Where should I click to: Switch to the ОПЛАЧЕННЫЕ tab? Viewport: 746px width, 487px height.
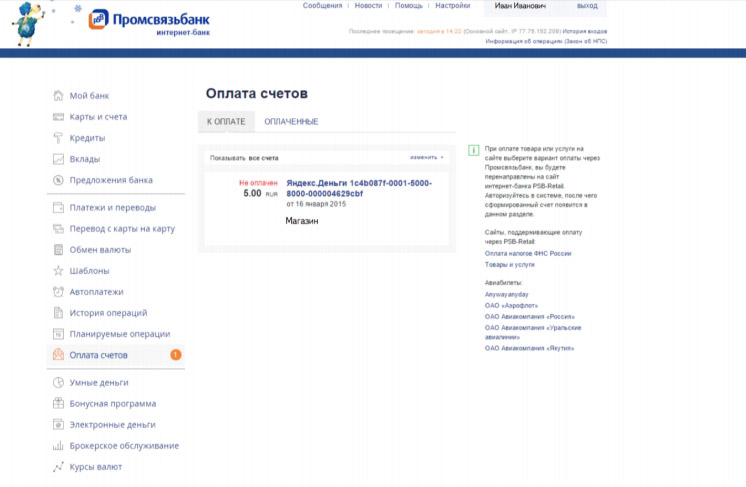click(291, 121)
